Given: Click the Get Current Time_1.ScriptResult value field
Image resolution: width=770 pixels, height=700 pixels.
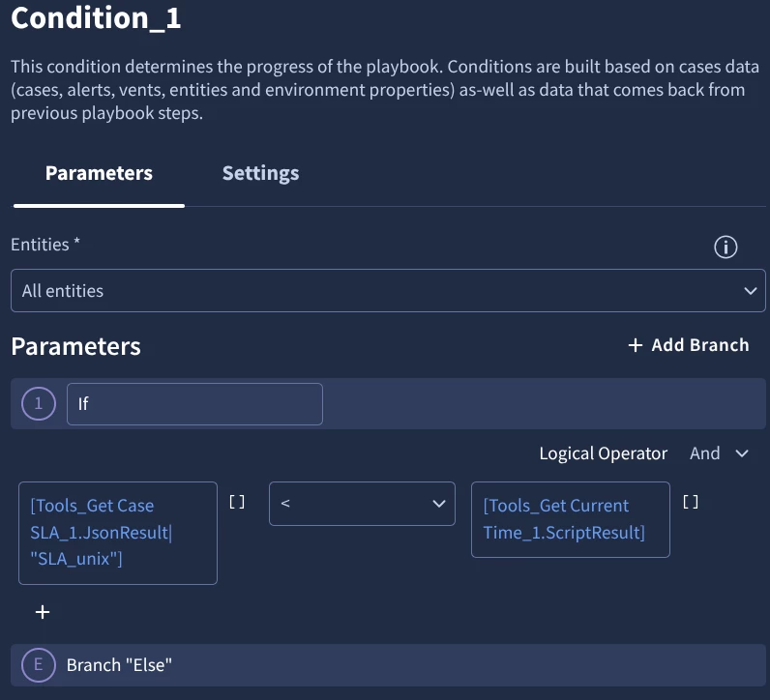Looking at the screenshot, I should 570,519.
